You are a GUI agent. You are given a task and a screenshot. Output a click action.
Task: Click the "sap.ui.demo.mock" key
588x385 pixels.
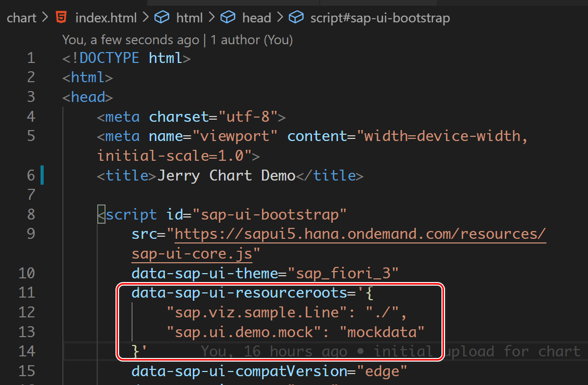point(243,332)
